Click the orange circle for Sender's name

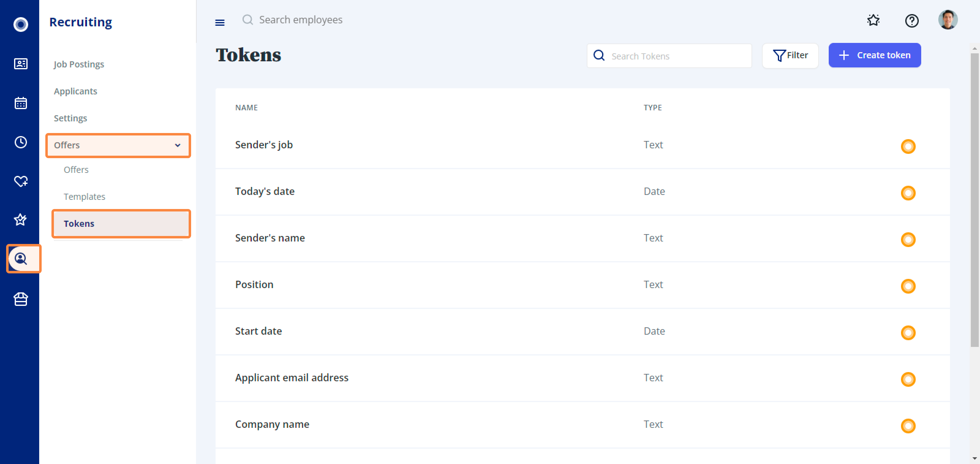908,239
